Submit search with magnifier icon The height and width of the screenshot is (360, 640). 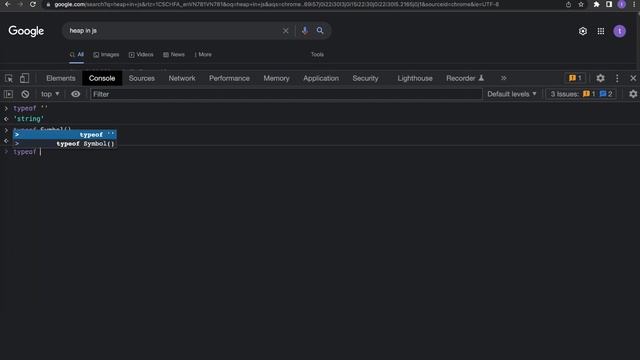320,31
